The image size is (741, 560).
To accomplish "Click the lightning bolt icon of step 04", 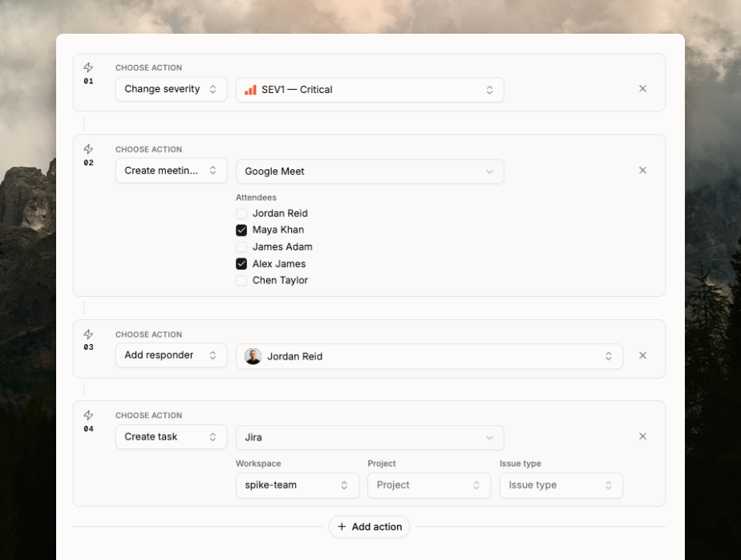I will (x=88, y=416).
